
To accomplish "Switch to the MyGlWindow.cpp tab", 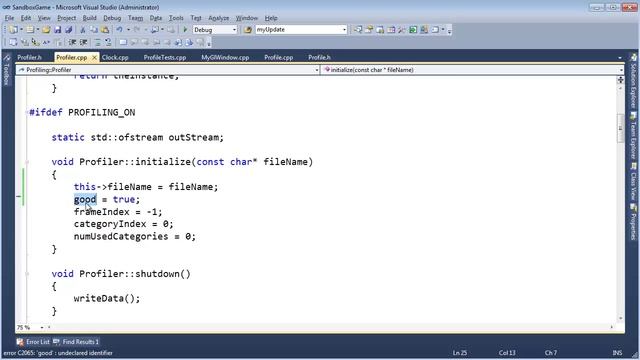I will coord(225,58).
